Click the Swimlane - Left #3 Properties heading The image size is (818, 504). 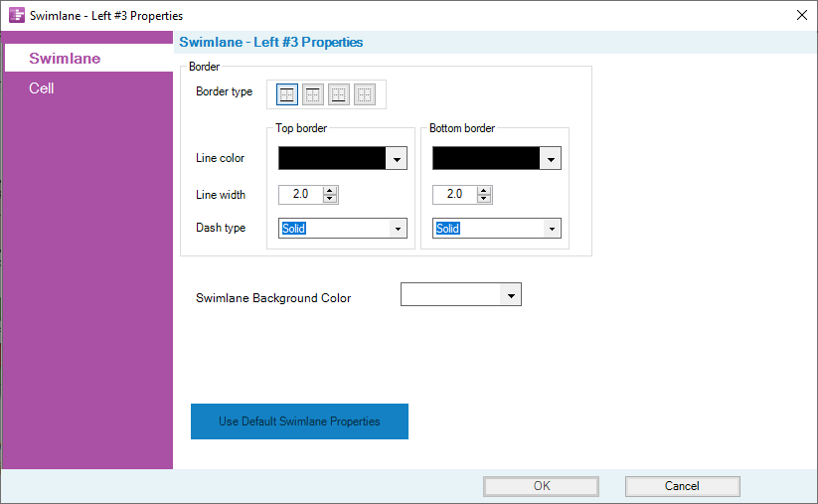pos(271,43)
